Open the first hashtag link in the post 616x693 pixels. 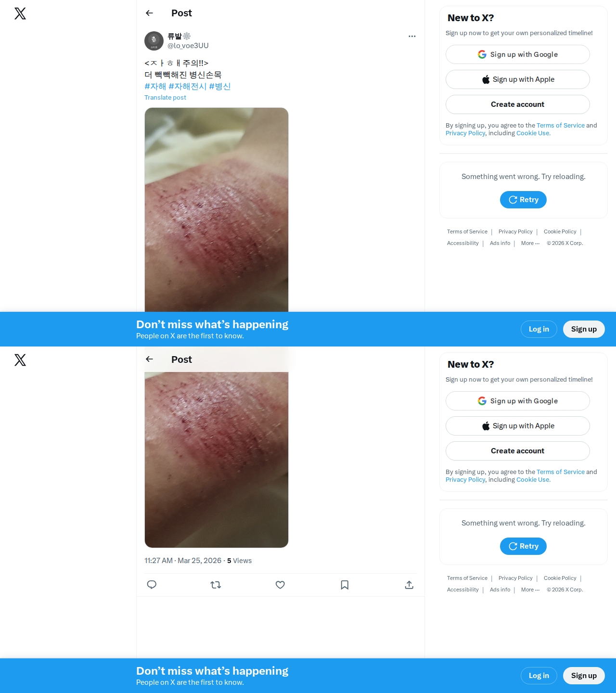coord(155,86)
